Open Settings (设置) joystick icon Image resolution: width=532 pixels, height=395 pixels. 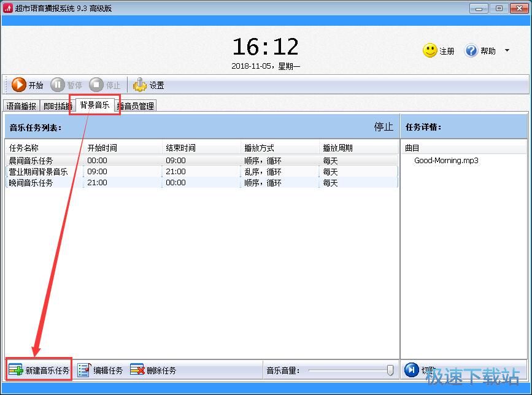click(139, 85)
